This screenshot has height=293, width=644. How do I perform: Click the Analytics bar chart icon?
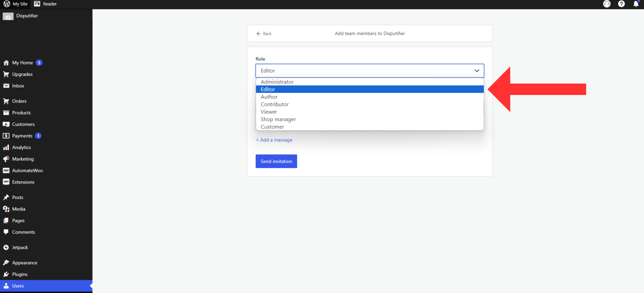click(x=6, y=147)
